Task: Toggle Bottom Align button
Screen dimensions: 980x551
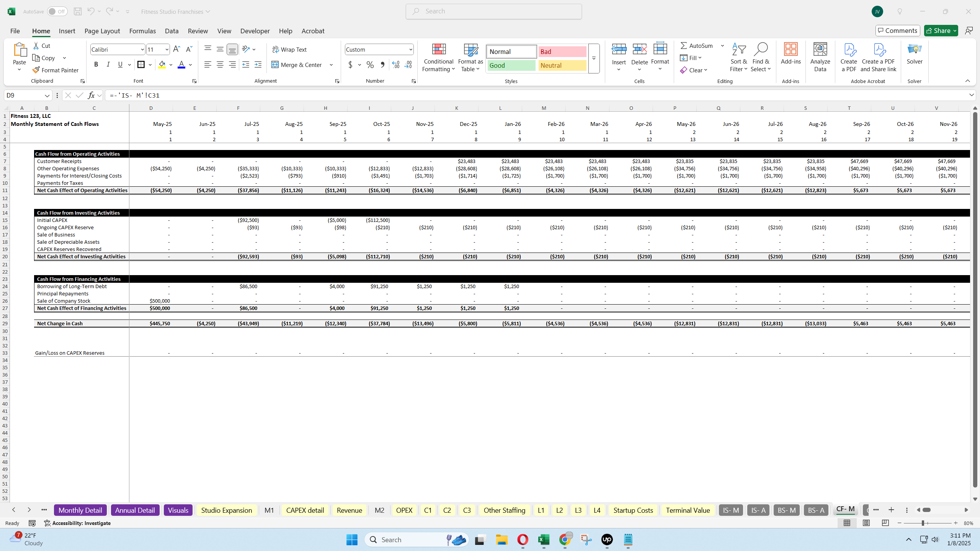Action: [232, 49]
